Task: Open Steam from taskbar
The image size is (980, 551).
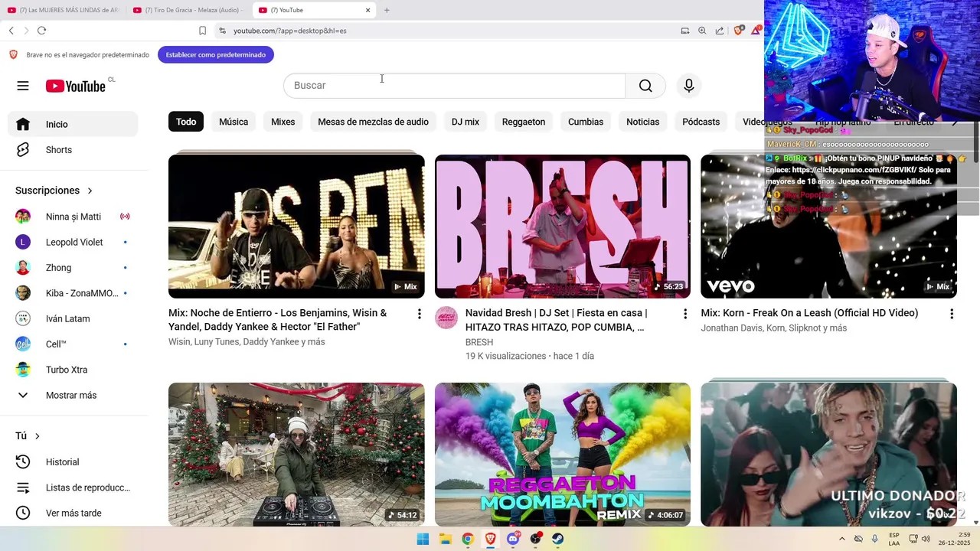Action: (x=558, y=539)
